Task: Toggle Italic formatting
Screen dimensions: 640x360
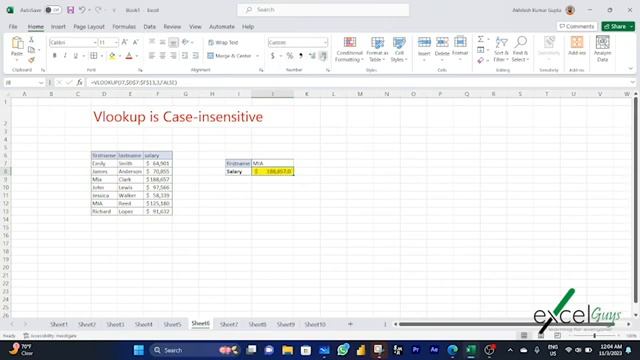Action: pyautogui.click(x=65, y=56)
